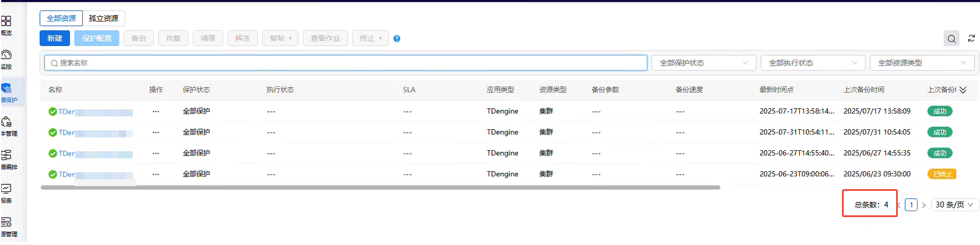Click the 清理 button

click(x=208, y=38)
